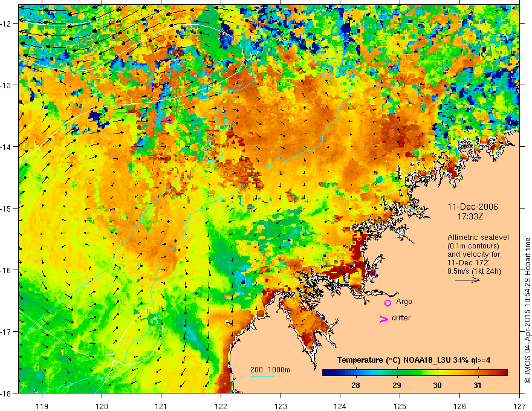Click the '125' longitude axis label

click(400, 406)
